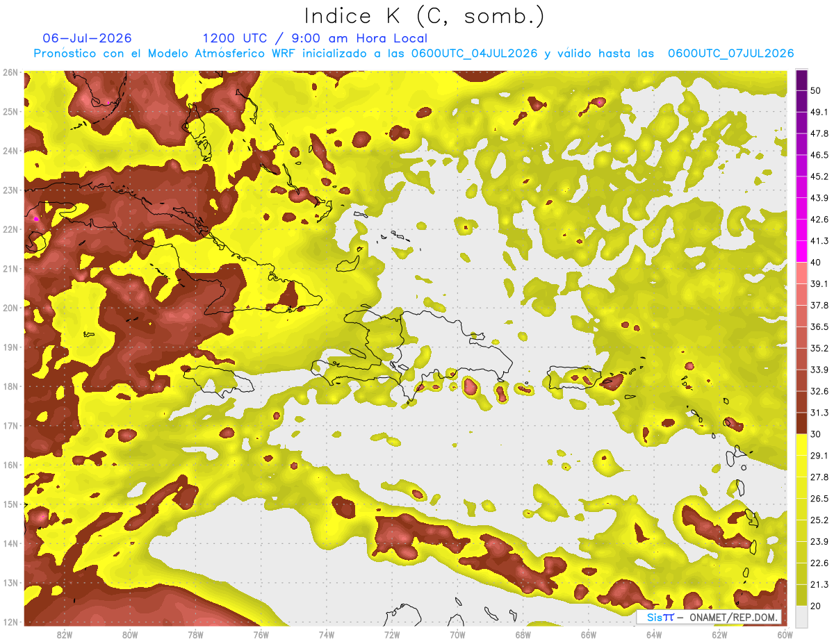The width and height of the screenshot is (834, 644).
Task: Click the latitude axis label "14N"
Action: pyautogui.click(x=10, y=543)
